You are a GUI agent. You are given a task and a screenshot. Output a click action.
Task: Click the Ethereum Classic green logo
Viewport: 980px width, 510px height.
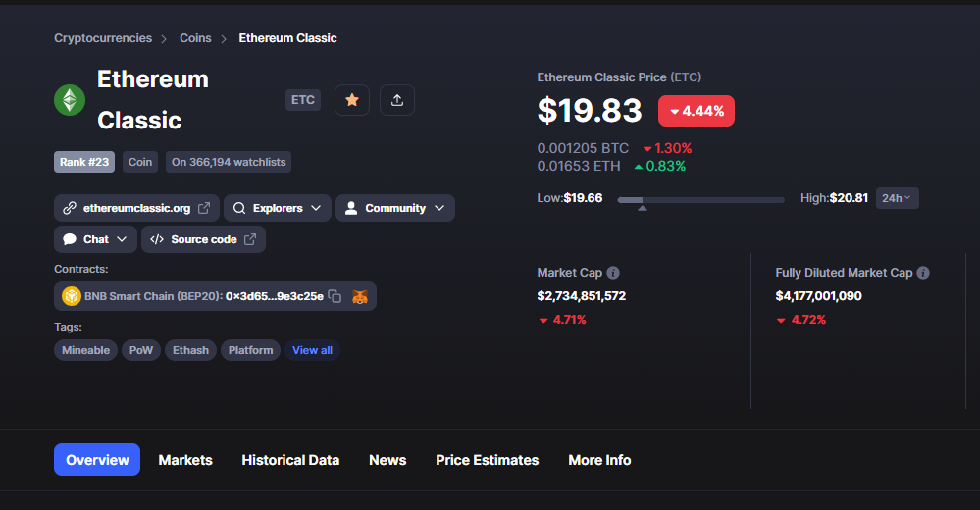pyautogui.click(x=70, y=100)
